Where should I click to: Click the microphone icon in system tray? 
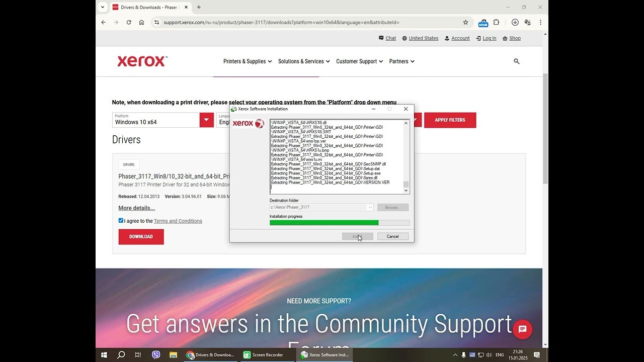point(463,355)
